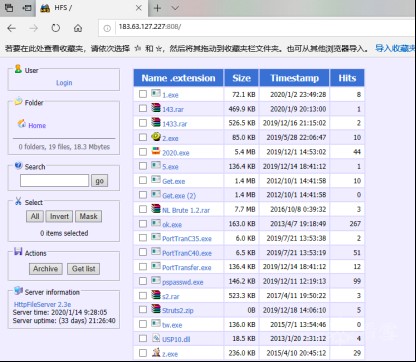The width and height of the screenshot is (416, 362).
Task: Open the tab list chevron
Action: 175,8
